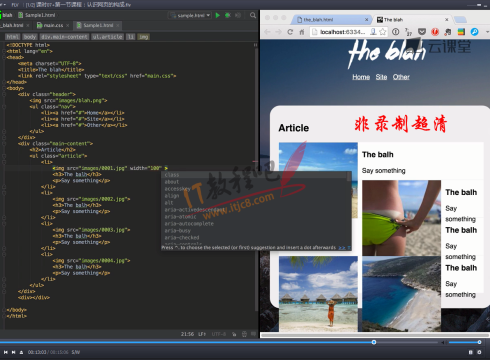This screenshot has height=360, width=490.
Task: Open the browser home page
Action: [x=302, y=32]
